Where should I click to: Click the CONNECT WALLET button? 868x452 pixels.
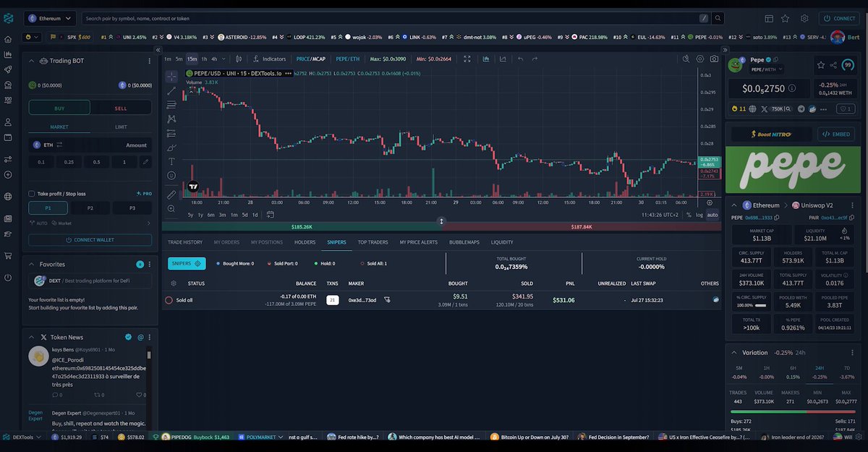pyautogui.click(x=90, y=239)
